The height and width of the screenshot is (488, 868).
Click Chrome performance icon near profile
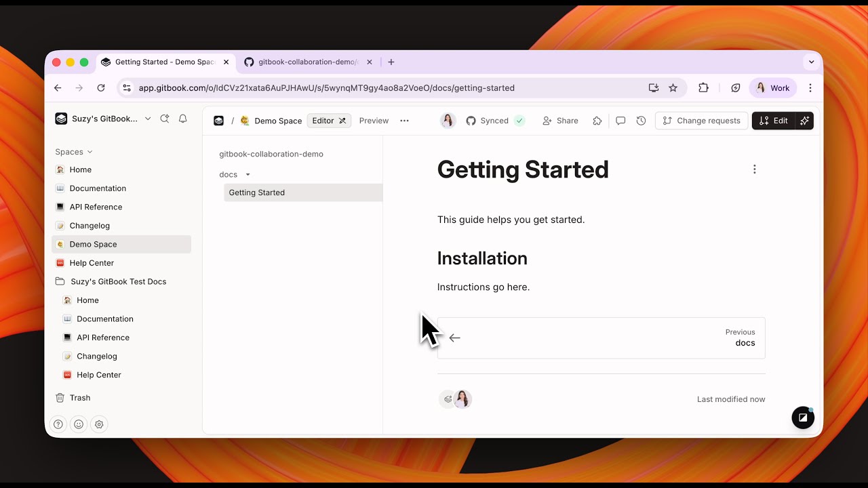[x=736, y=88]
